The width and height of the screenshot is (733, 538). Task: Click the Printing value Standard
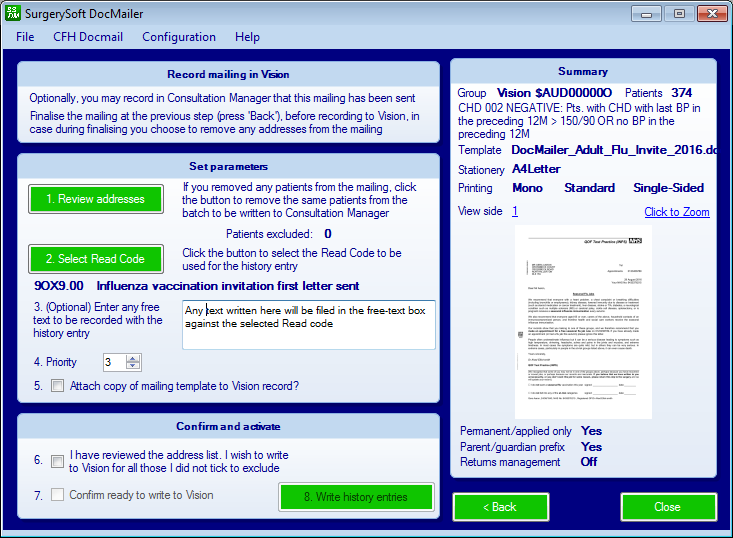pos(589,188)
